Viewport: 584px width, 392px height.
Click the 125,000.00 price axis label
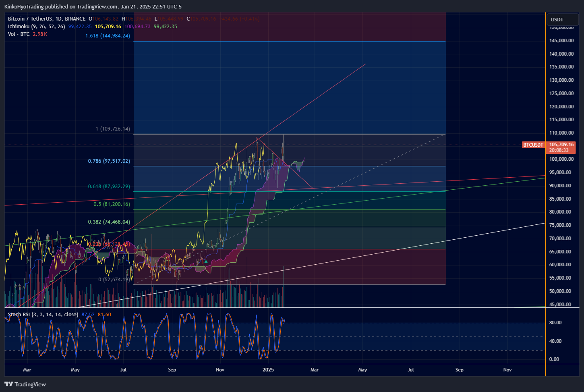[561, 93]
